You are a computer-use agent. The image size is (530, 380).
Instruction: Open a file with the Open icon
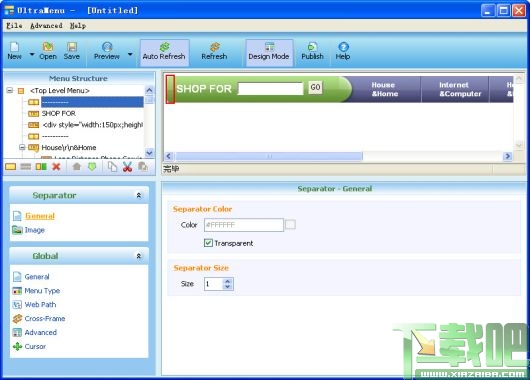pyautogui.click(x=48, y=51)
